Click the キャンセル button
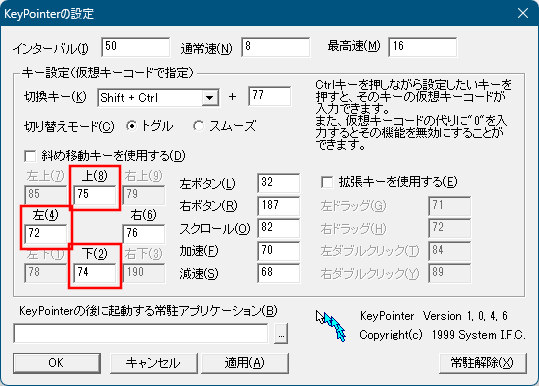Image resolution: width=539 pixels, height=386 pixels. point(154,363)
